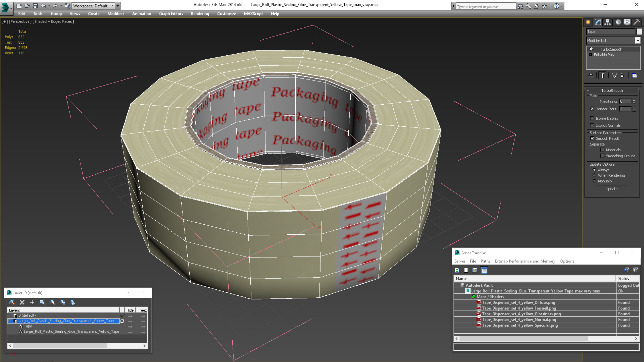
Task: Open the Rendering menu in menu bar
Action: (199, 13)
